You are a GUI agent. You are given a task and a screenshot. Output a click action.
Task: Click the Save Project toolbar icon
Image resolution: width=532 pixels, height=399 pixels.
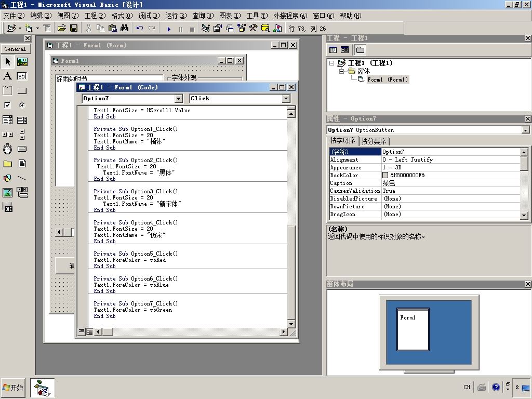point(74,28)
